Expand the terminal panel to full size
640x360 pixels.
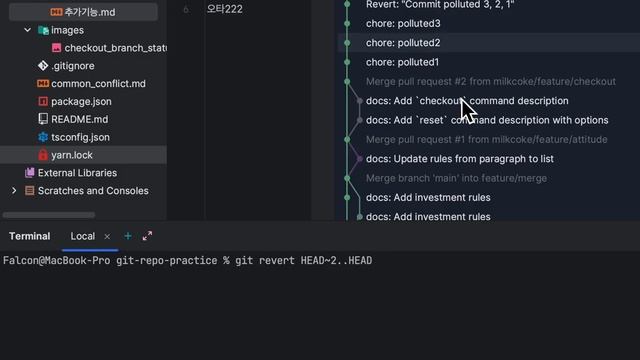(147, 236)
